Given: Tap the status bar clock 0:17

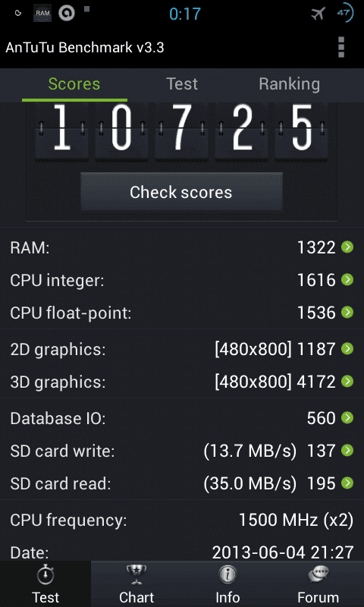Looking at the screenshot, I should [185, 14].
